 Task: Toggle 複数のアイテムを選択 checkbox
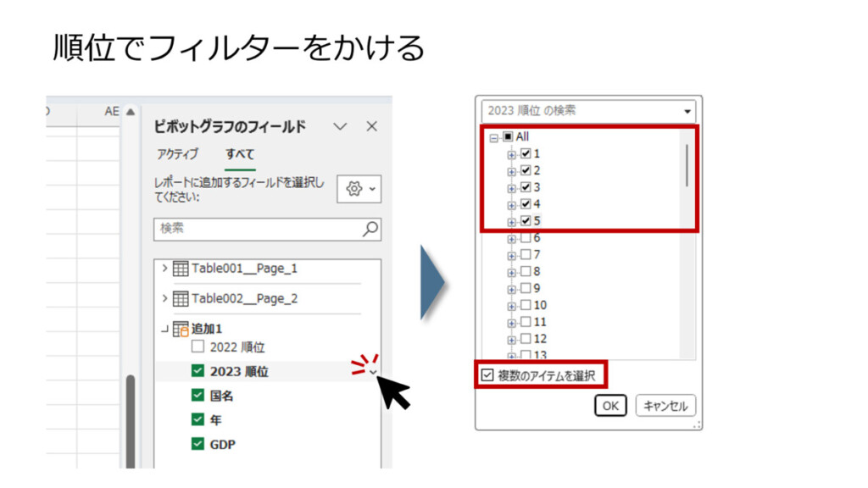point(487,375)
